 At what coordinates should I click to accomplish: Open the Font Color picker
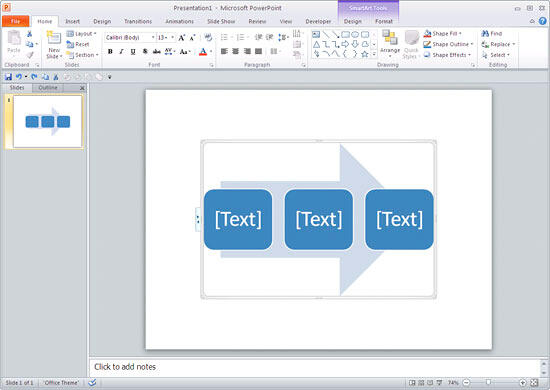206,52
